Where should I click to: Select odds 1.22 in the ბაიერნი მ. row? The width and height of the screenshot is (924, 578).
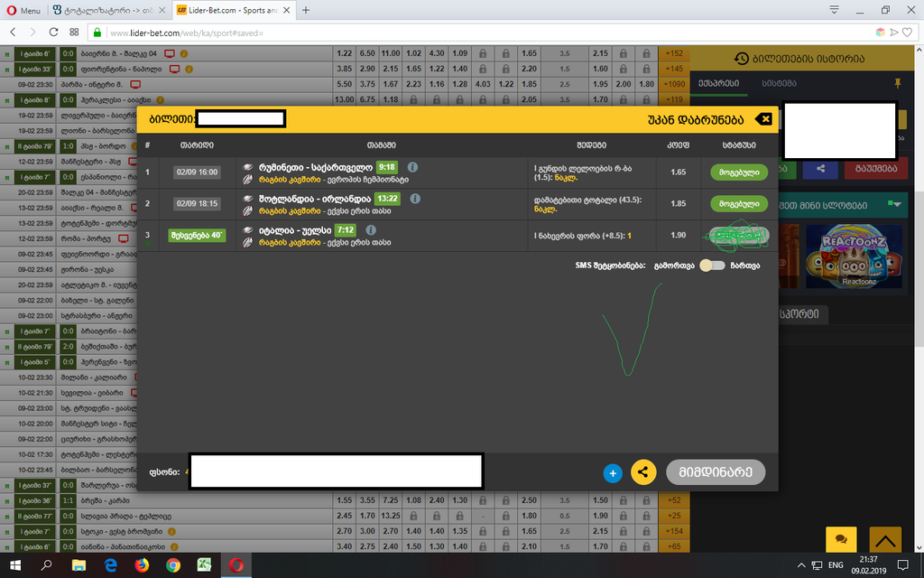344,53
